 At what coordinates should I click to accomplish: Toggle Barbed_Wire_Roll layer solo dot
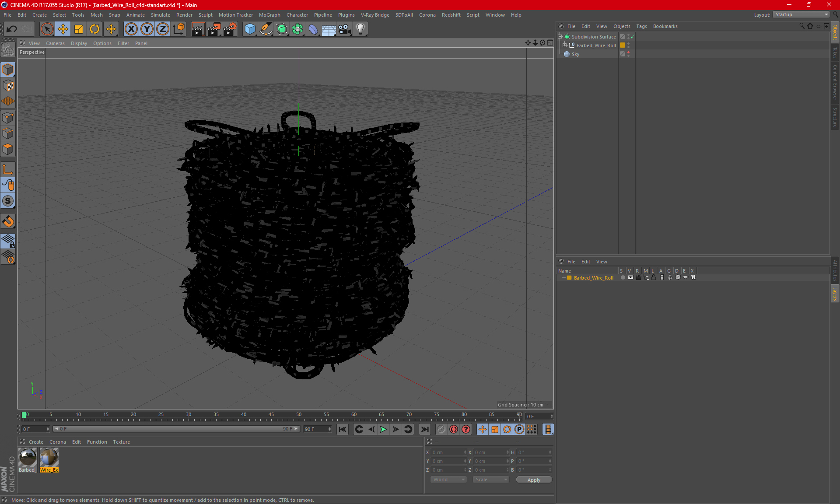[x=622, y=277]
